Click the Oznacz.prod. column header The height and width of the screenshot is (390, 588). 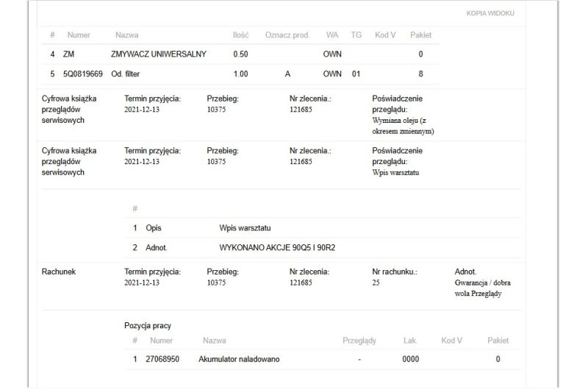[x=287, y=35]
